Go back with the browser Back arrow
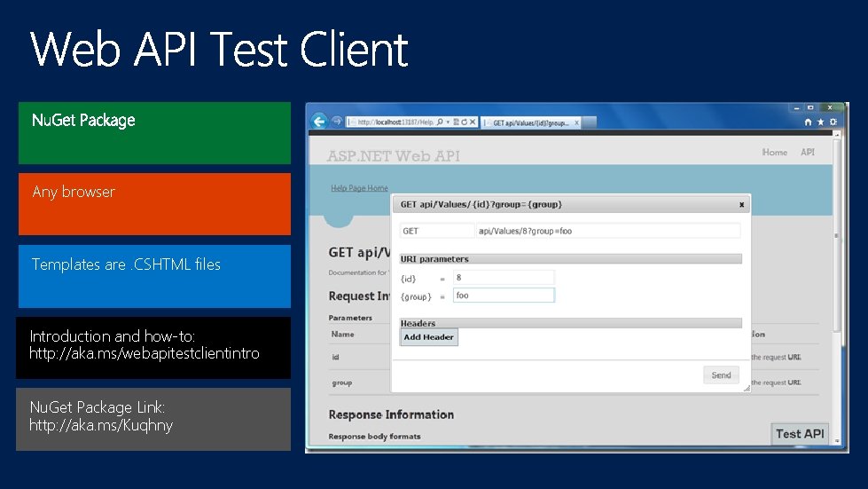The height and width of the screenshot is (489, 868). tap(319, 121)
